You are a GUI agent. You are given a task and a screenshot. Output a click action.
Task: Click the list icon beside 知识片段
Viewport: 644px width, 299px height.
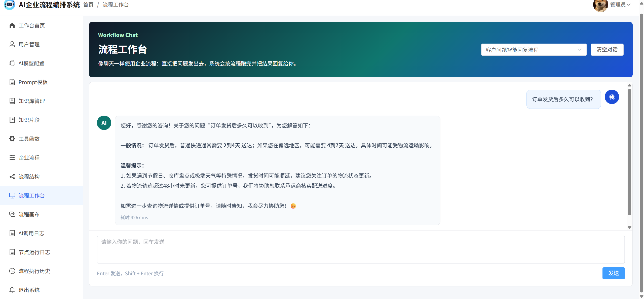[12, 120]
